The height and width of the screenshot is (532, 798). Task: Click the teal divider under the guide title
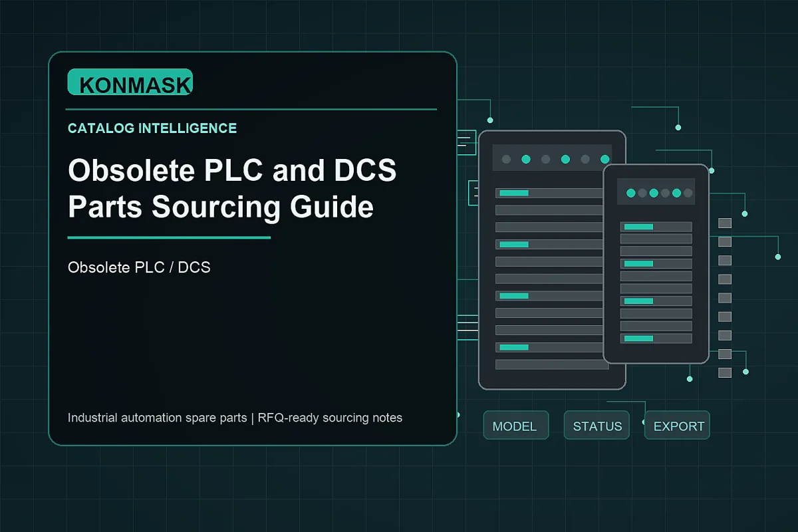pyautogui.click(x=169, y=237)
